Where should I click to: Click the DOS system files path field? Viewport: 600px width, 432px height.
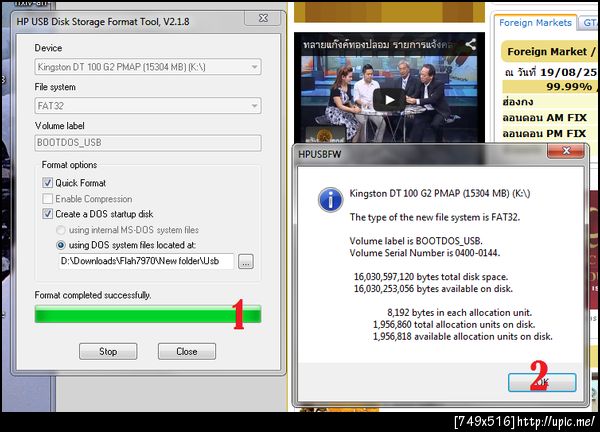(146, 261)
